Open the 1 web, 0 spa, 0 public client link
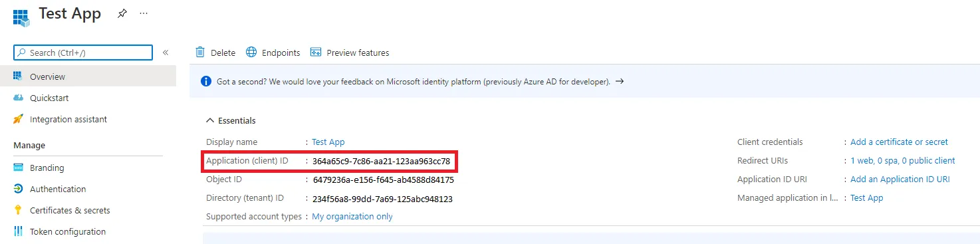980x244 pixels. click(903, 160)
